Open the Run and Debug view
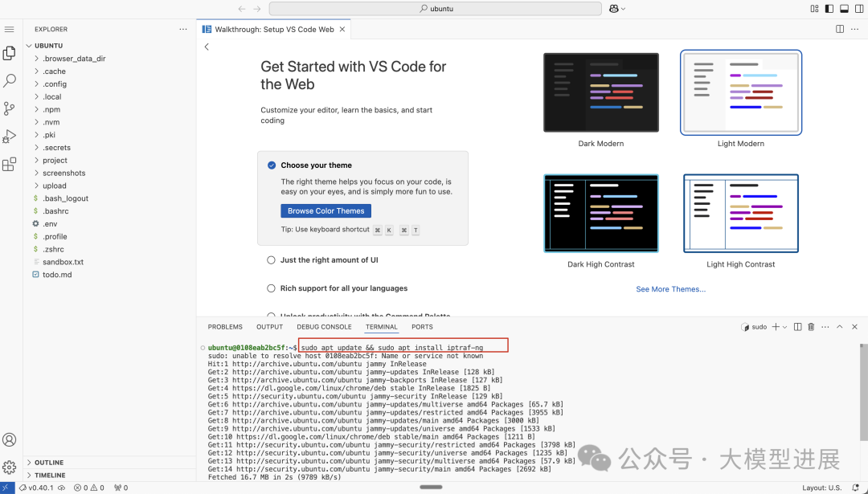This screenshot has height=494, width=868. tap(10, 136)
